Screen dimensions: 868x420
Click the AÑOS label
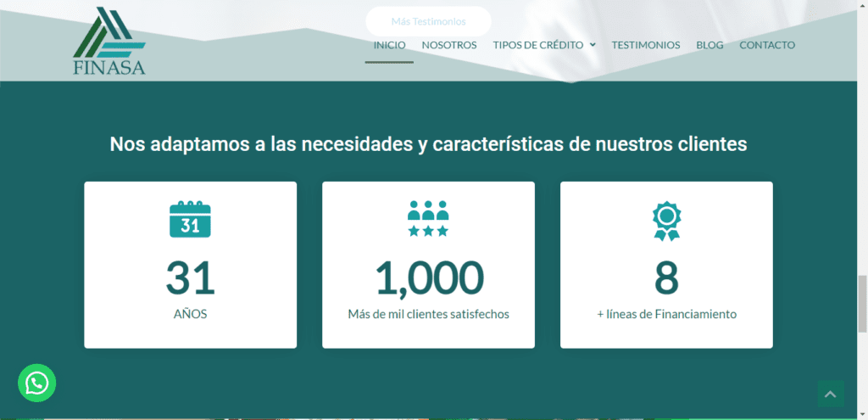click(x=190, y=314)
